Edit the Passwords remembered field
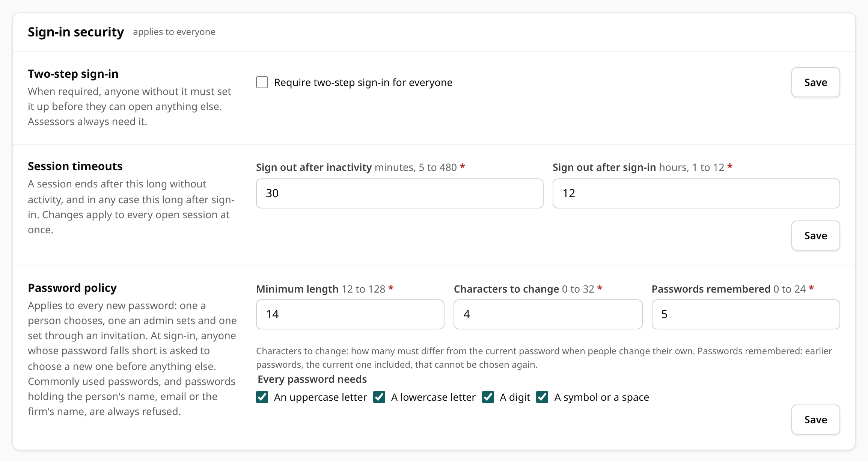The image size is (868, 462). pyautogui.click(x=746, y=314)
